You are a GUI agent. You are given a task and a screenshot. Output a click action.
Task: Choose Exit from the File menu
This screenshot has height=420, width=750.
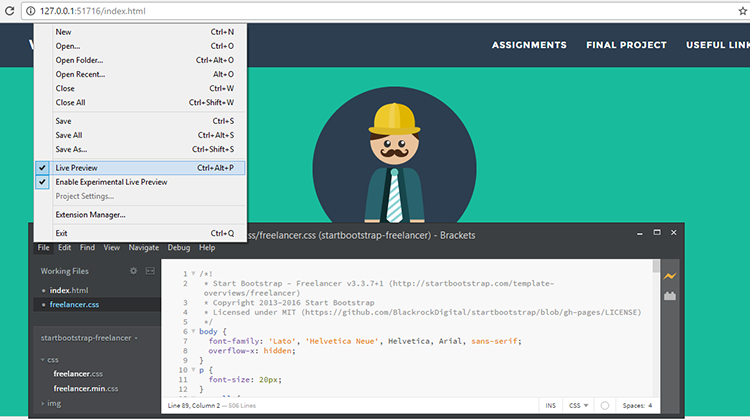click(140, 233)
